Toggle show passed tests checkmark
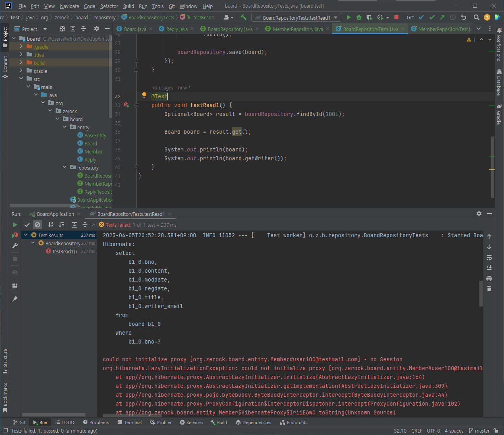This screenshot has width=504, height=435. pos(27,225)
